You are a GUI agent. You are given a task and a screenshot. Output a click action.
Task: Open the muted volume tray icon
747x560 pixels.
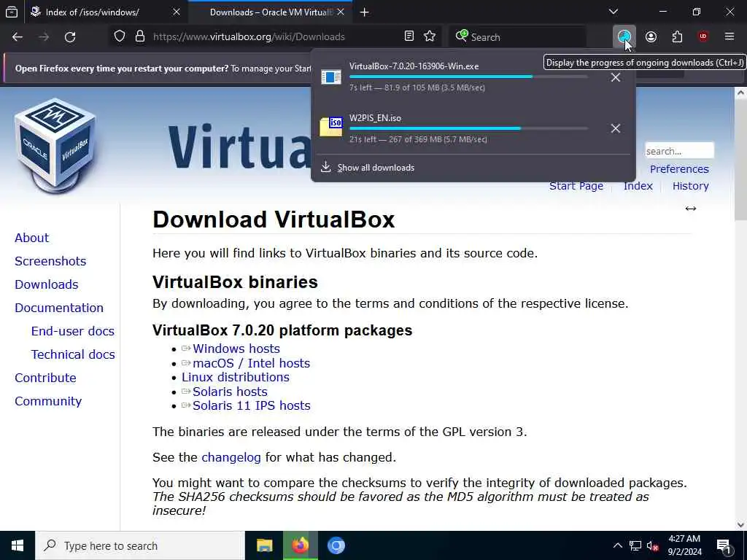coord(653,545)
